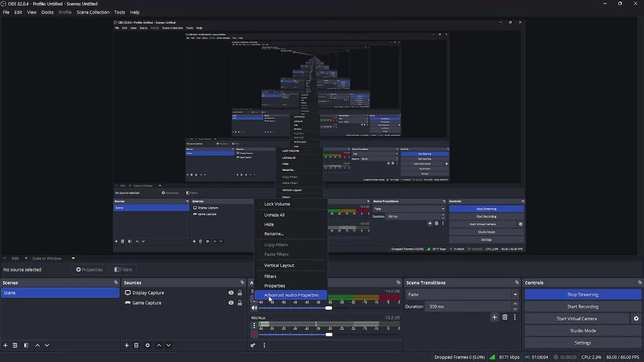Click Properties button in source toolbar
The image size is (644, 362).
coord(89,269)
